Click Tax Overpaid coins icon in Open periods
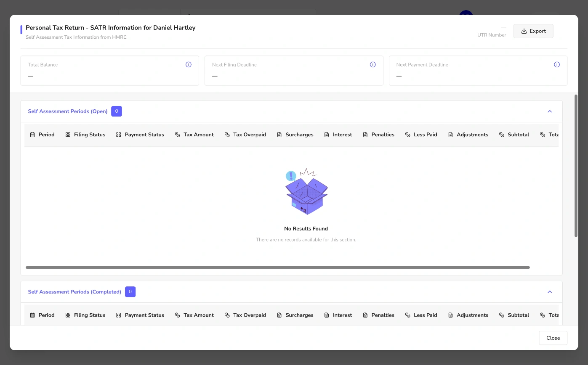The image size is (588, 365). pos(227,135)
